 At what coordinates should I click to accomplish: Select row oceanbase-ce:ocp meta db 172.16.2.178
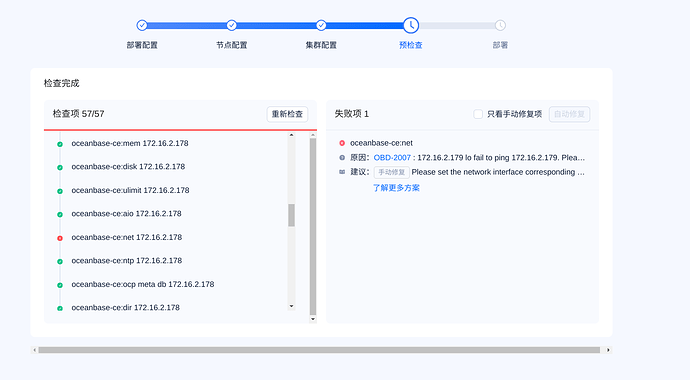pyautogui.click(x=143, y=285)
